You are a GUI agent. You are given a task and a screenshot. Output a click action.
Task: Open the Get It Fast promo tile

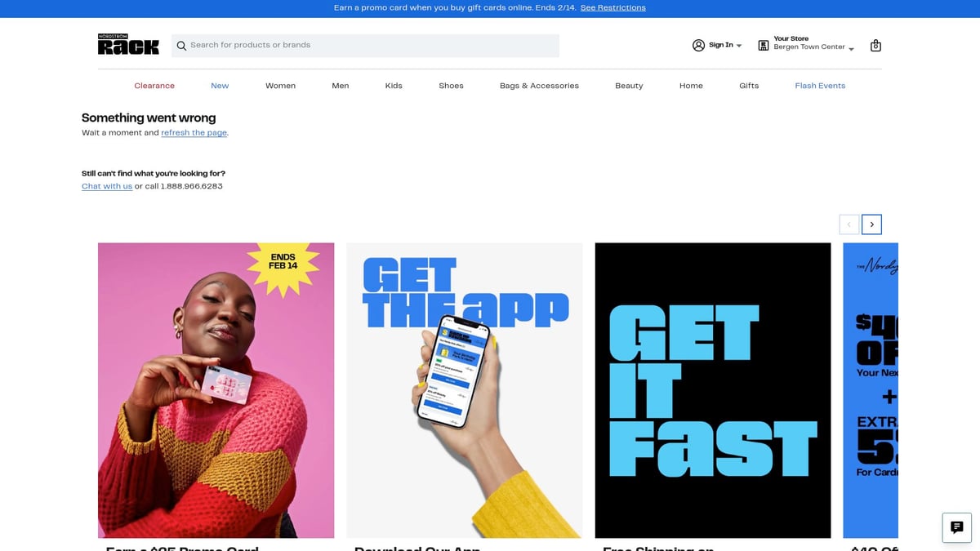pyautogui.click(x=712, y=390)
